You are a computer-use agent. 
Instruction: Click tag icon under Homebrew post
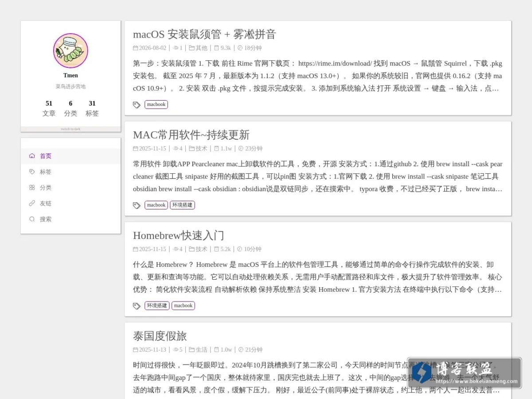[137, 306]
